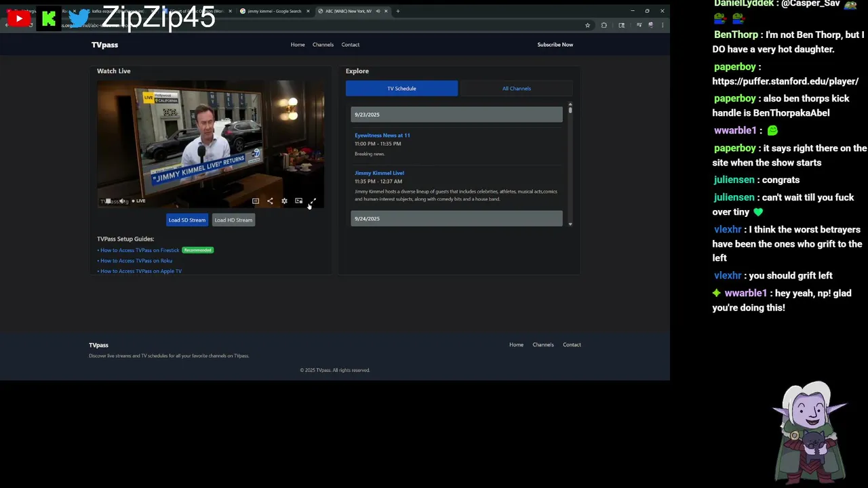Screen dimensions: 868x488
Task: Open Channels in the top navigation
Action: pos(323,45)
